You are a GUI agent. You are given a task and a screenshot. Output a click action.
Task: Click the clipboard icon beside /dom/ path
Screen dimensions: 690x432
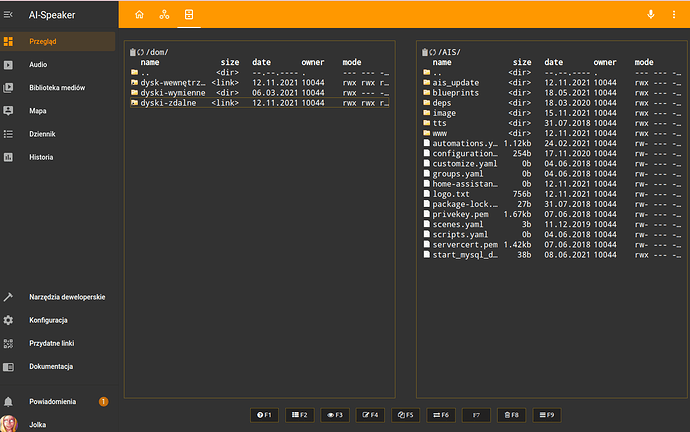pos(132,52)
